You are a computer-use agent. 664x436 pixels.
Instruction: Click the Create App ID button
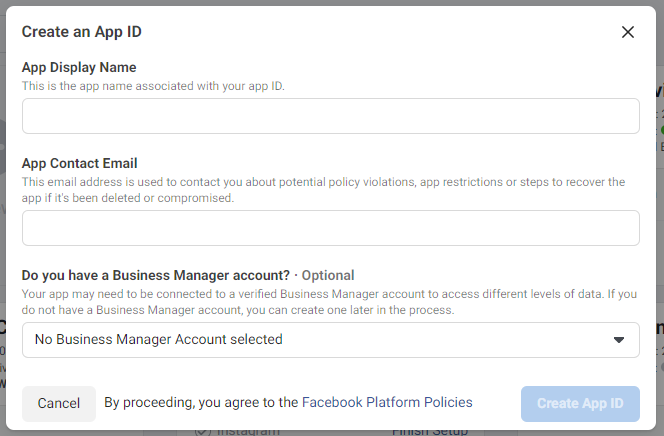point(580,404)
